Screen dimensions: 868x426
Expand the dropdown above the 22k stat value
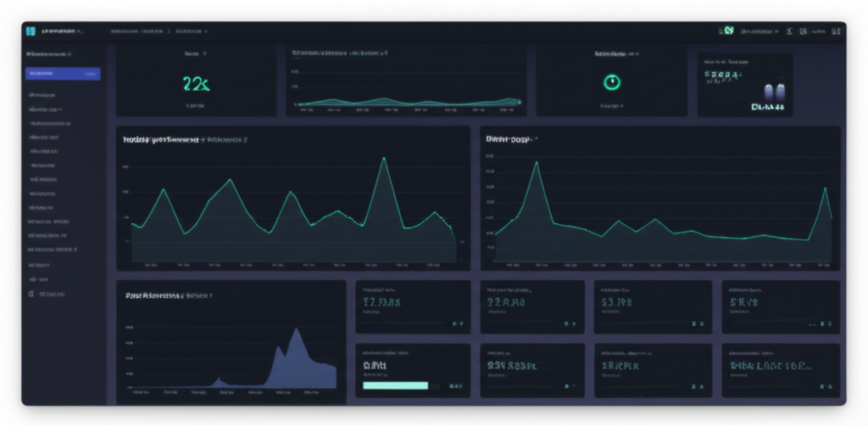click(x=195, y=53)
